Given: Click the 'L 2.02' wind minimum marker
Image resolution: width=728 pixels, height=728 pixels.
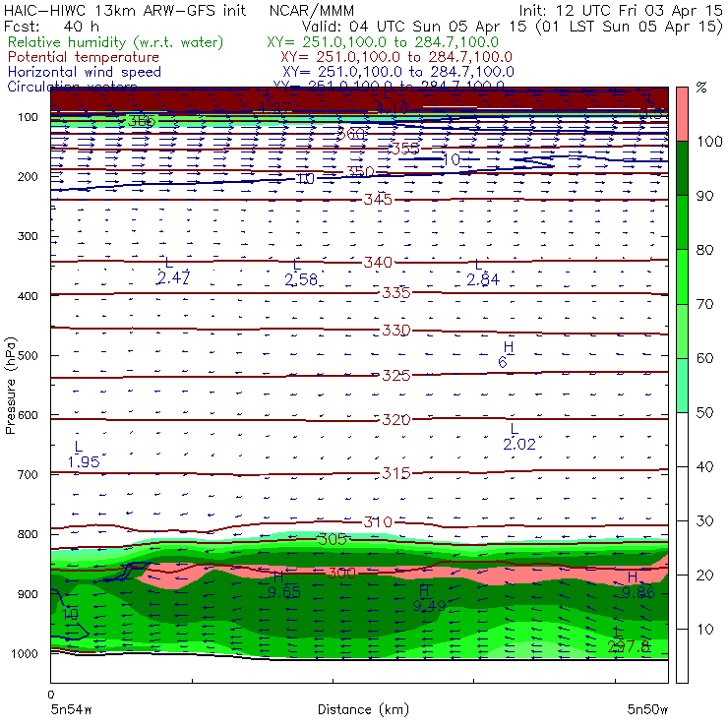Looking at the screenshot, I should point(519,437).
